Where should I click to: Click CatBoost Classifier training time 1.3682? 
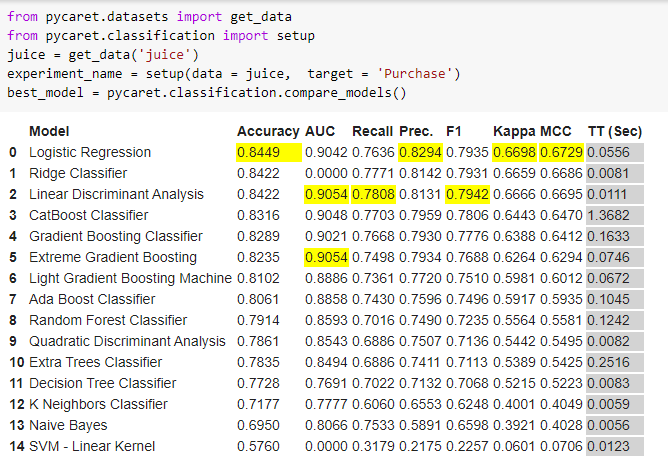point(615,215)
